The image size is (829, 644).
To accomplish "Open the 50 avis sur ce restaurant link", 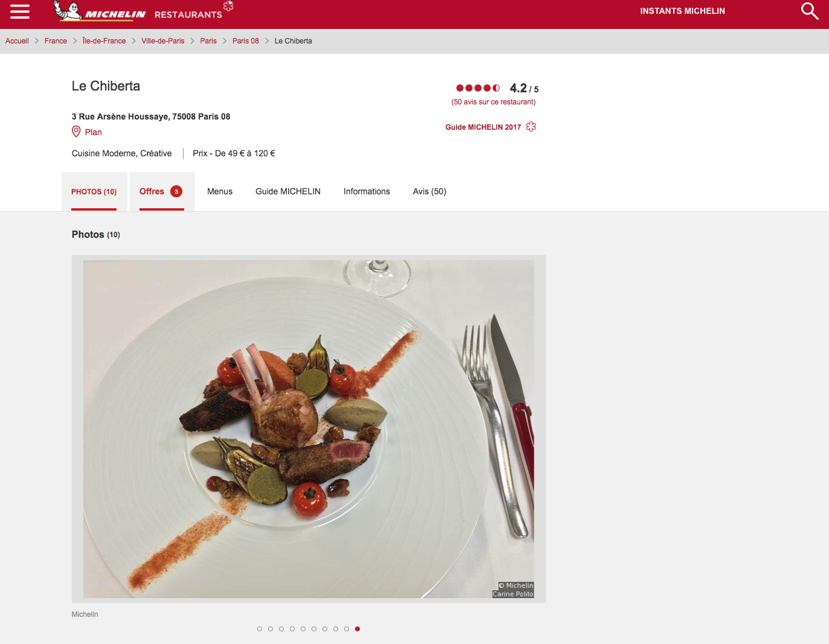I will coord(493,102).
